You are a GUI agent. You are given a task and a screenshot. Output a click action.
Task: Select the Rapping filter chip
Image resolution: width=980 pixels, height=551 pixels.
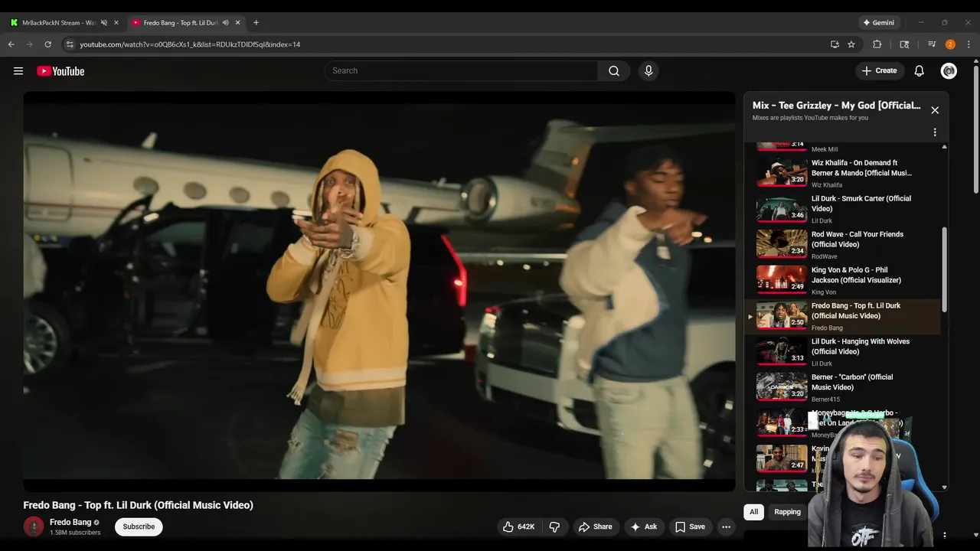(x=787, y=512)
